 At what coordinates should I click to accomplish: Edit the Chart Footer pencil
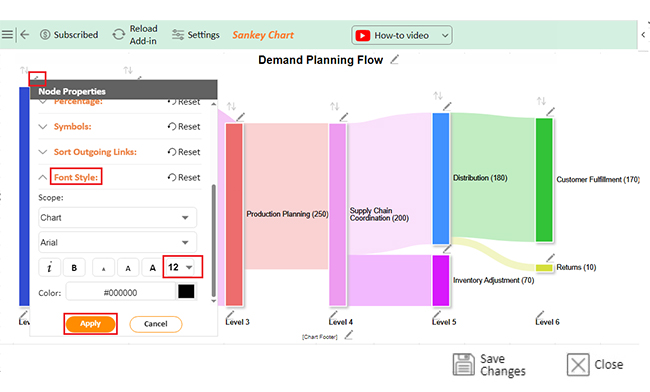(349, 335)
